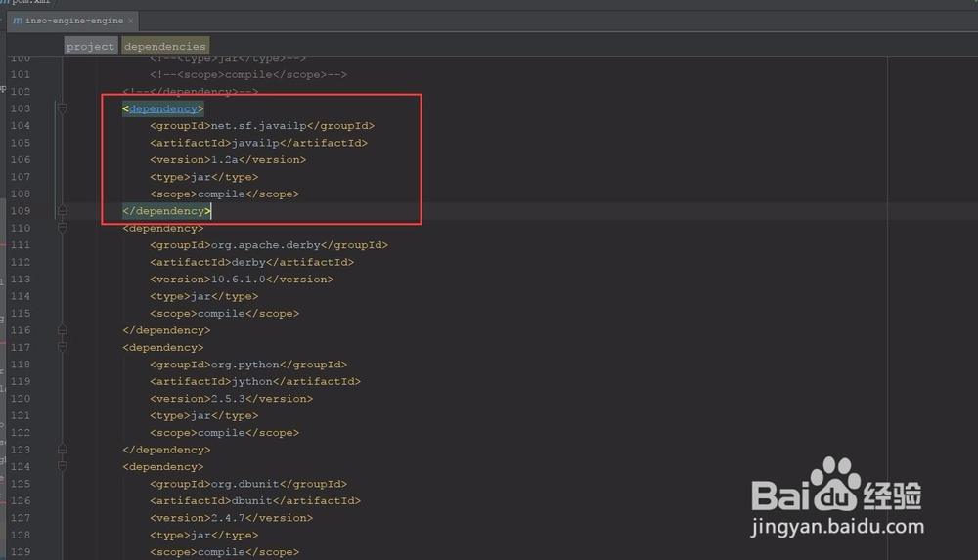The width and height of the screenshot is (978, 560).
Task: Click type jar on line 107
Action: [203, 177]
